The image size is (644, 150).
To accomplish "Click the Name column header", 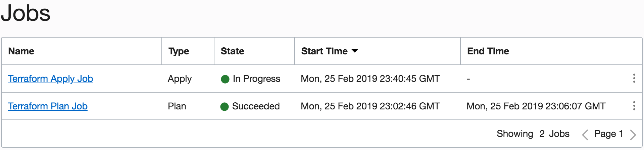I will click(21, 51).
